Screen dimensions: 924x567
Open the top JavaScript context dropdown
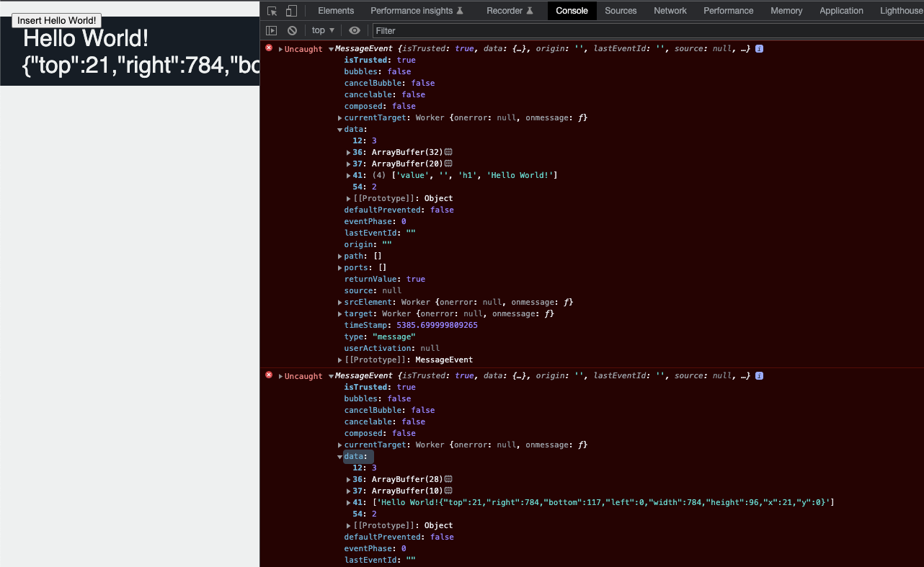[323, 30]
